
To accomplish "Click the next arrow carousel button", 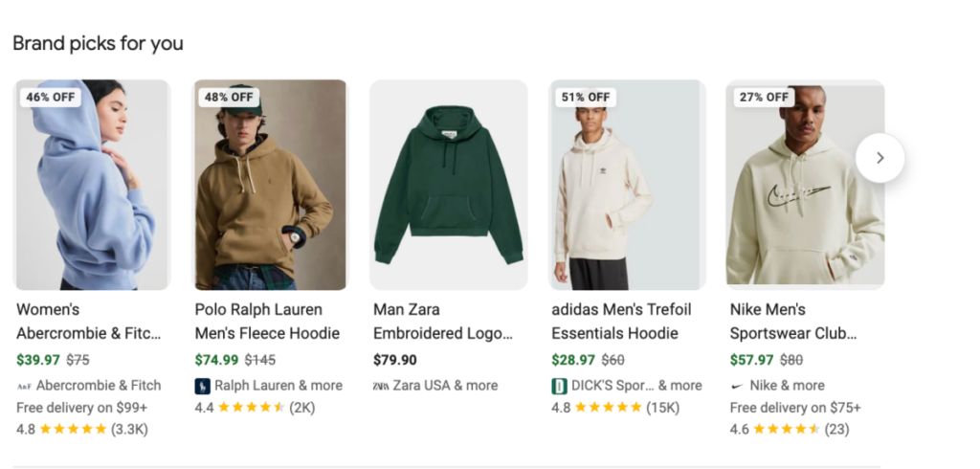I will coord(880,158).
